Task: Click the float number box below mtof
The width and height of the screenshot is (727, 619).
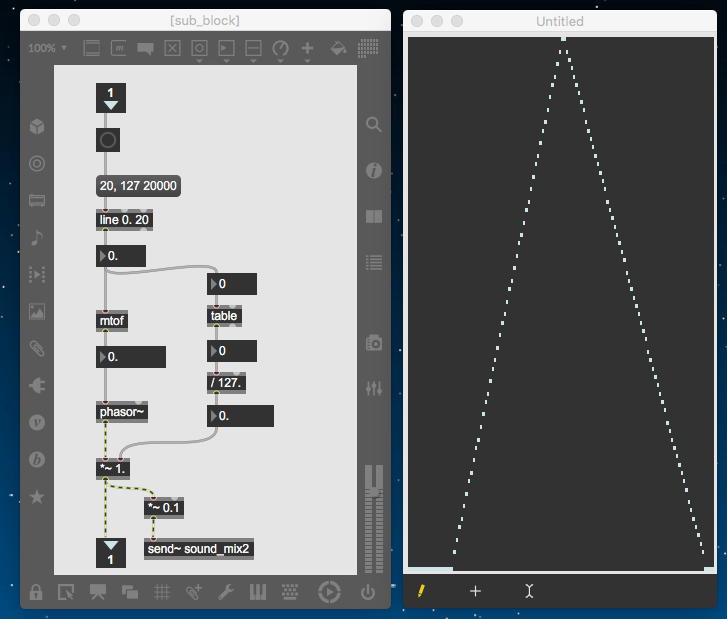Action: pyautogui.click(x=131, y=357)
